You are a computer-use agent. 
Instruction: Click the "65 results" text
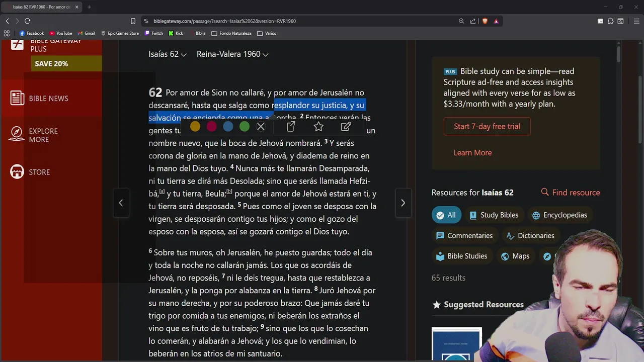click(448, 278)
